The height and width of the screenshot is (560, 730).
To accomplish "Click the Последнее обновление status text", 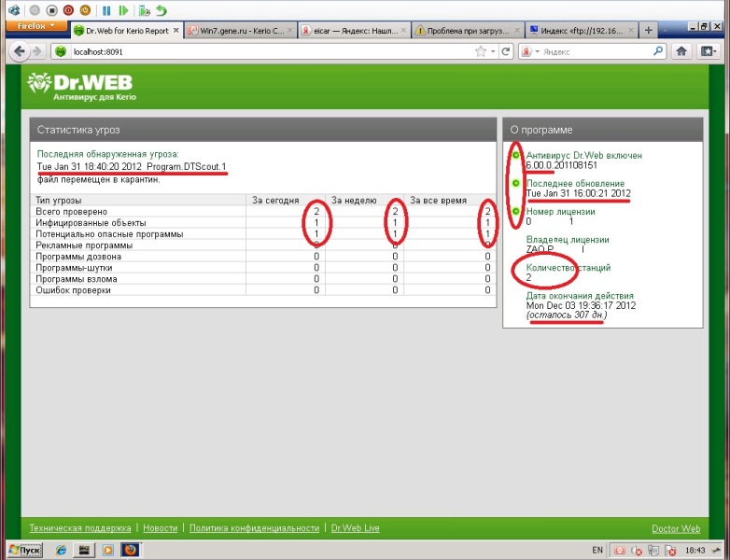I will click(575, 184).
